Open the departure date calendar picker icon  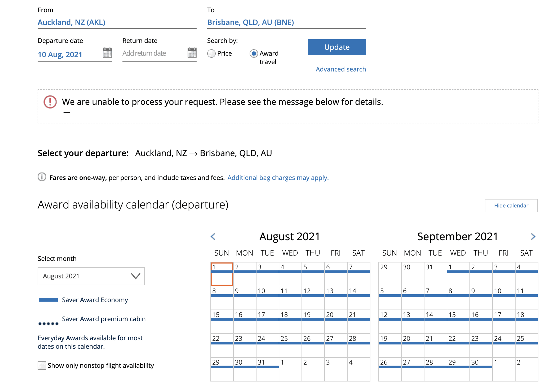click(x=107, y=52)
